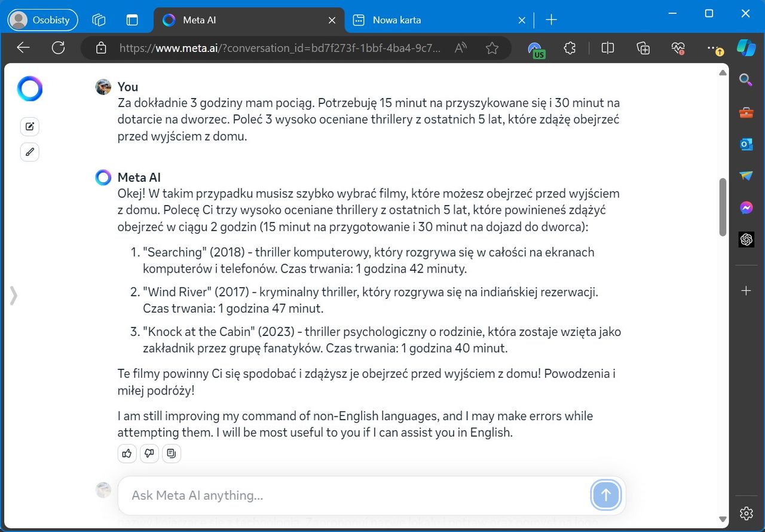The width and height of the screenshot is (765, 532).
Task: Add a new app to Edge sidebar
Action: (746, 291)
